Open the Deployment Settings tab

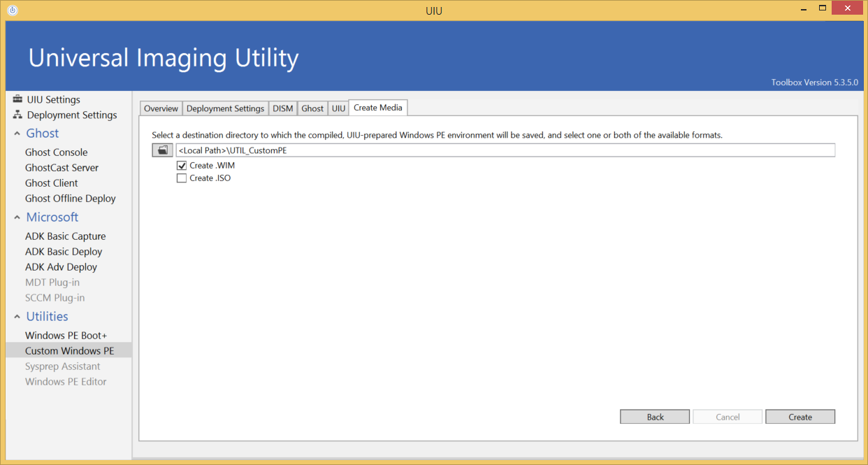[226, 108]
